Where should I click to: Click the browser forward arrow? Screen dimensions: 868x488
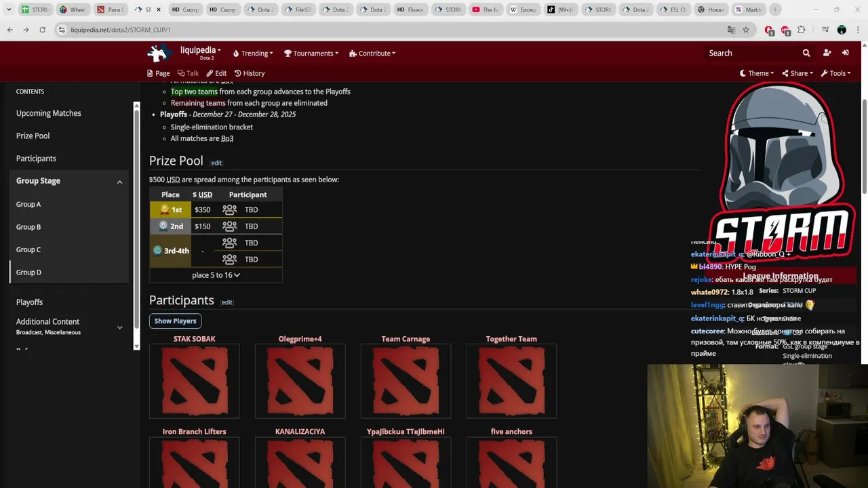(x=26, y=30)
